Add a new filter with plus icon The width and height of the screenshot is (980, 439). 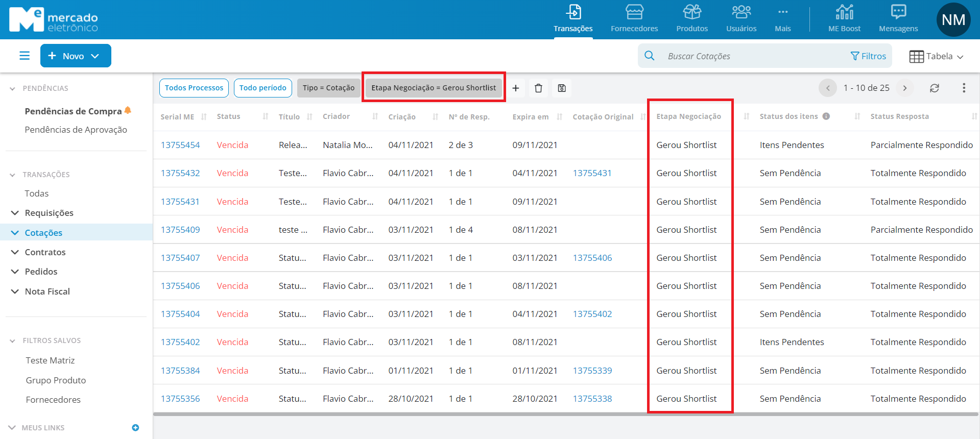[x=516, y=88]
